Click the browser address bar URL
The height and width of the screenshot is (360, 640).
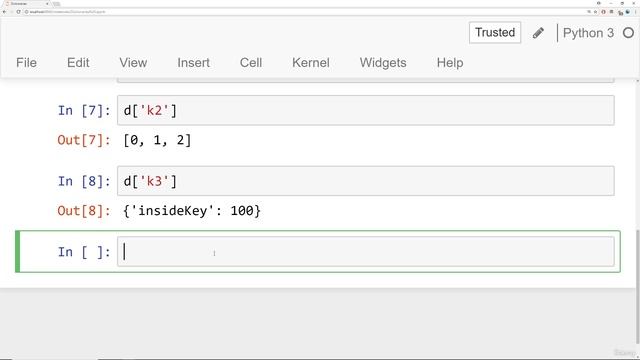[67, 12]
